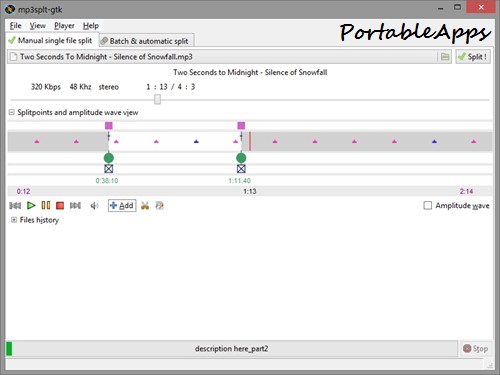Click the green Play button
Viewport: 500px width, 375px height.
(x=31, y=205)
